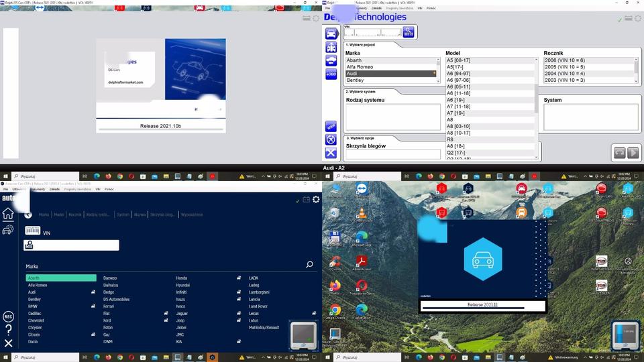
Task: Click battery icon in Autocom header
Action: coord(307,200)
